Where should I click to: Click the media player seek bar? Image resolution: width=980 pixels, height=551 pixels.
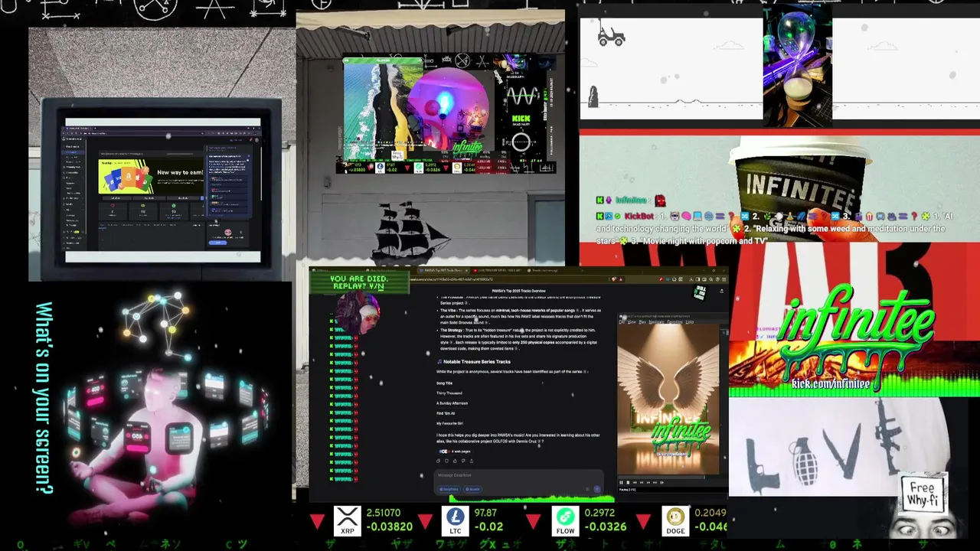(661, 476)
